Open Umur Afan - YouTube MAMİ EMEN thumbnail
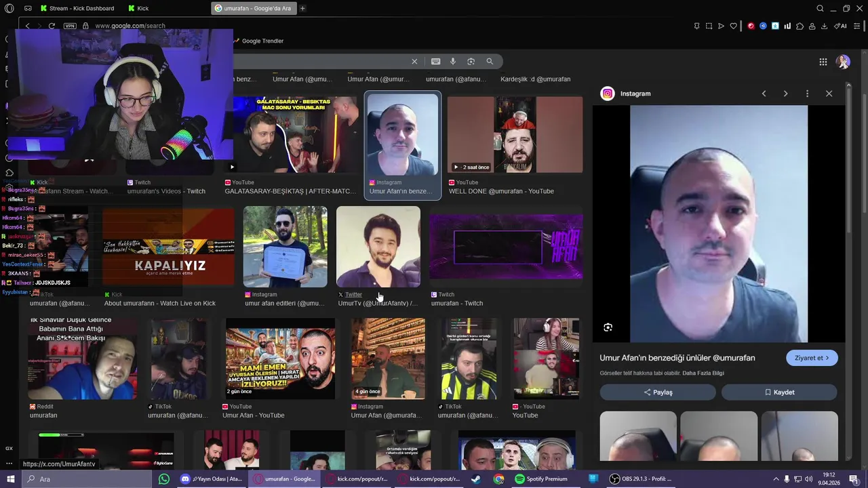868x488 pixels. [x=280, y=359]
